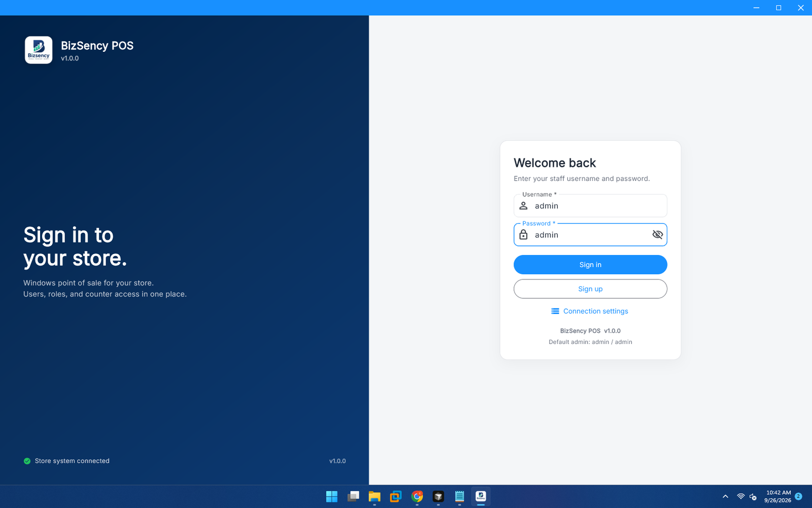Click the green connected status check icon
This screenshot has height=508, width=812.
pos(27,461)
